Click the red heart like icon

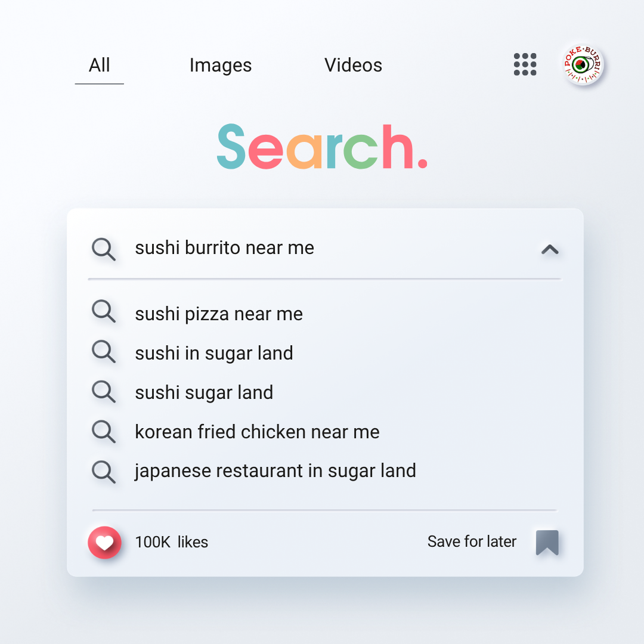(x=105, y=542)
